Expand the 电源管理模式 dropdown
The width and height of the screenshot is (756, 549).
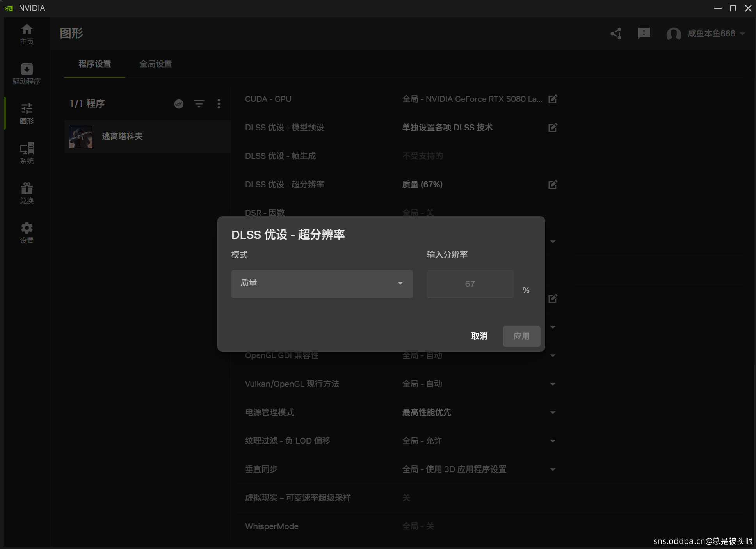[x=553, y=413]
